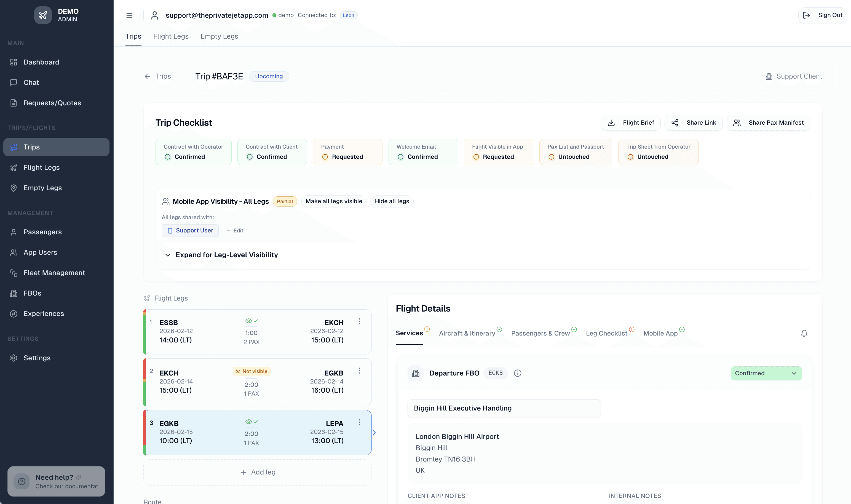Toggle visibility on the EGKB leg

251,422
